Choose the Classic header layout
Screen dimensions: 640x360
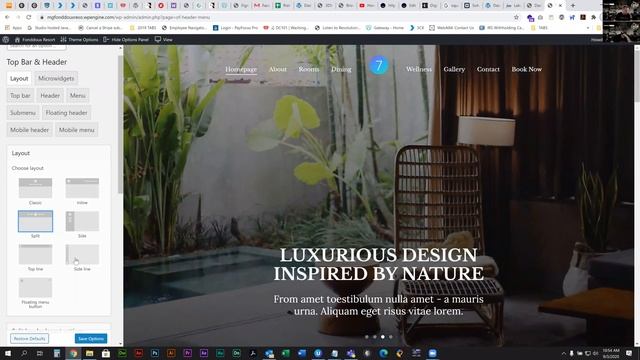click(x=36, y=188)
